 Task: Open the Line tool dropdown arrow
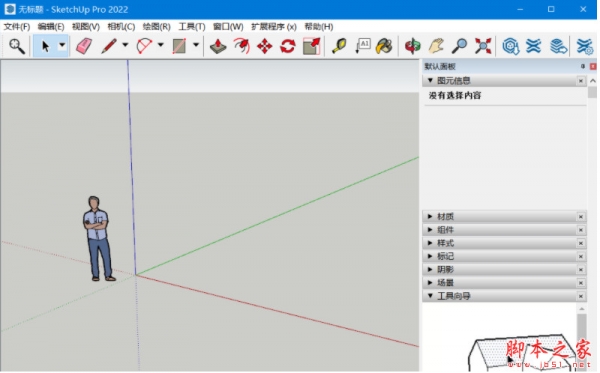point(125,45)
